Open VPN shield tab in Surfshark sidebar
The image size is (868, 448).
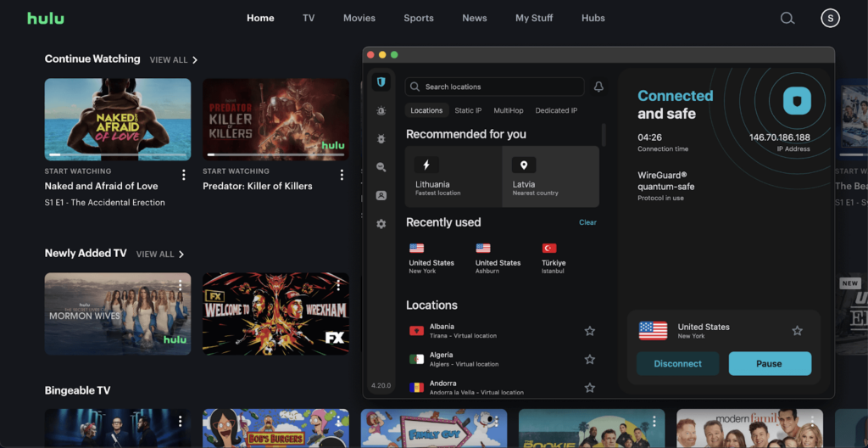point(381,82)
